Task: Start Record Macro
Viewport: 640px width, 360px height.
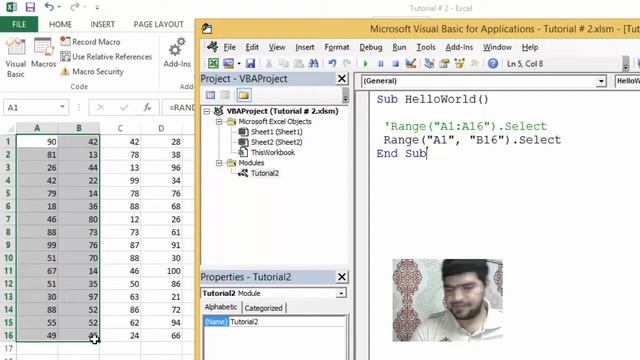Action: 90,42
